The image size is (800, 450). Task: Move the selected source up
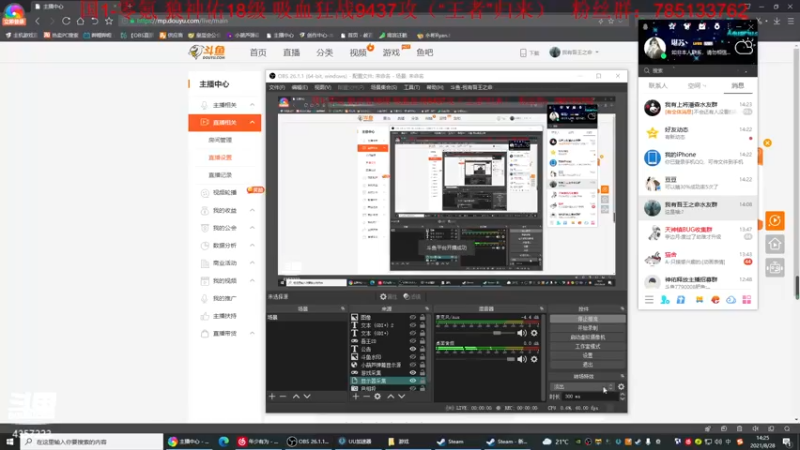tap(390, 396)
